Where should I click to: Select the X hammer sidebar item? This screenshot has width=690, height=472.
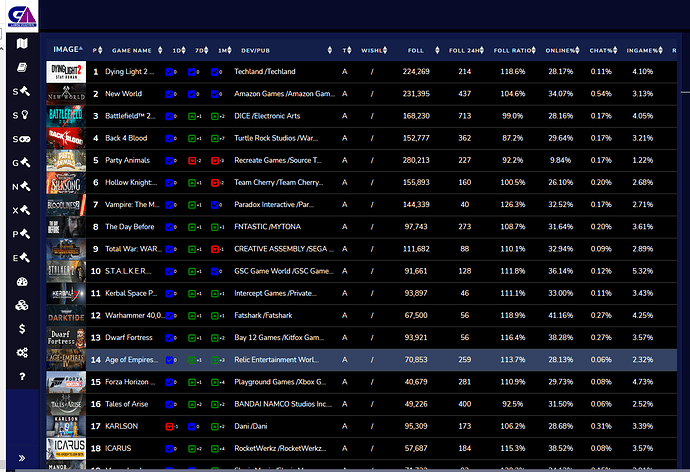tap(21, 210)
